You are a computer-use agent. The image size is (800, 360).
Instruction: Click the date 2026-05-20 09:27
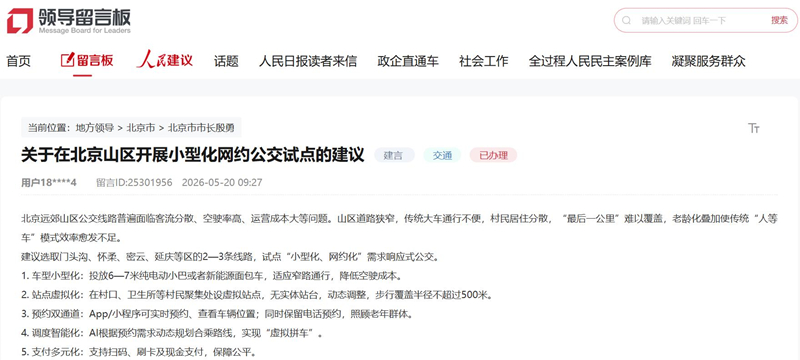pyautogui.click(x=222, y=183)
